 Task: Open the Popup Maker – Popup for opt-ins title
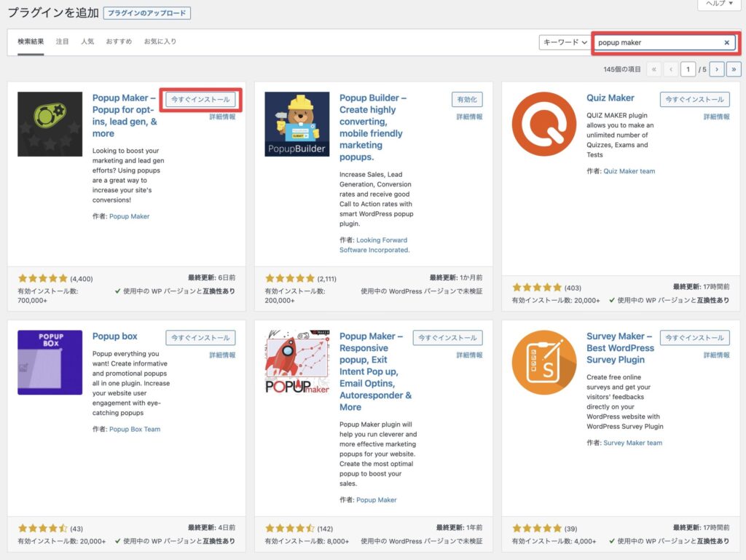[125, 116]
